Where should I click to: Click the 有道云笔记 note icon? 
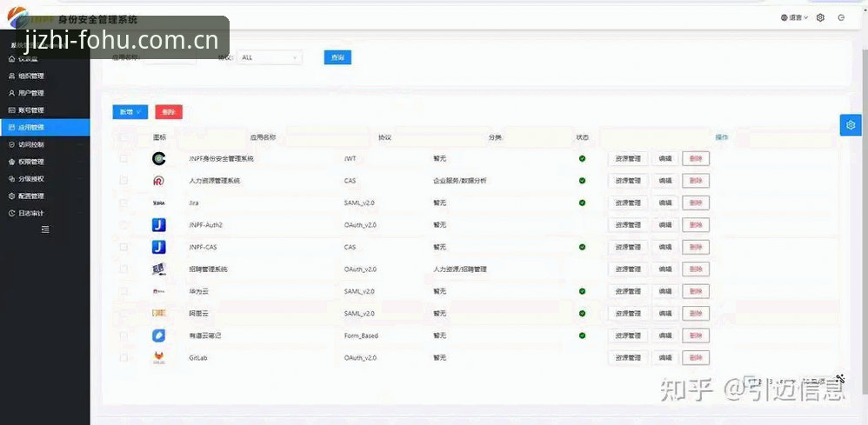[x=159, y=335]
